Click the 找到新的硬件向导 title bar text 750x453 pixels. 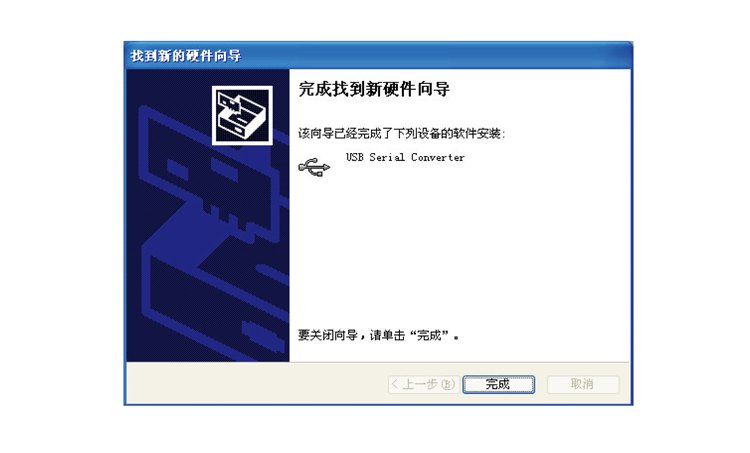(186, 55)
